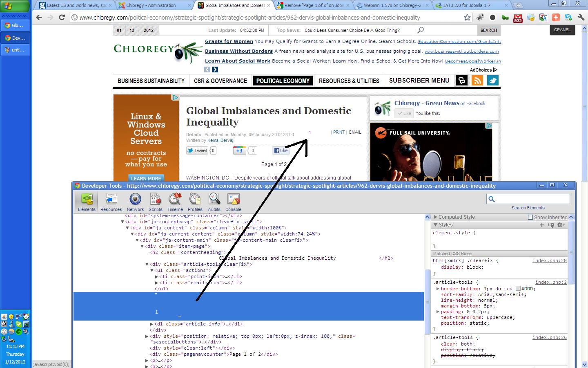Open index.php:20 source link in Styles
588x368 pixels.
point(550,260)
